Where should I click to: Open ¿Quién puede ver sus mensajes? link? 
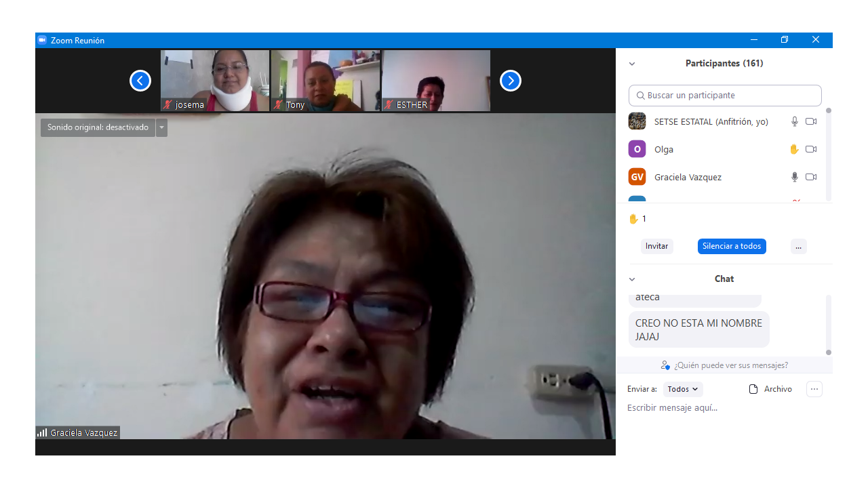click(x=730, y=365)
